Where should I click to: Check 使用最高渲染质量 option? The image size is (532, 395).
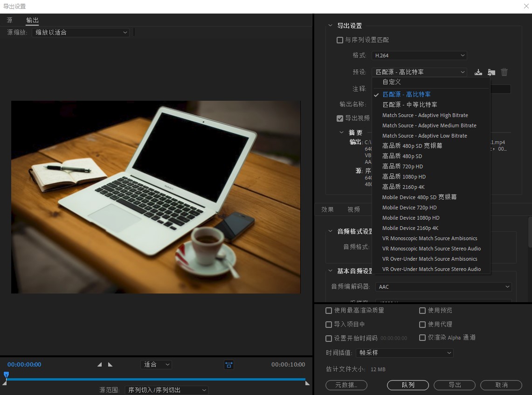329,311
